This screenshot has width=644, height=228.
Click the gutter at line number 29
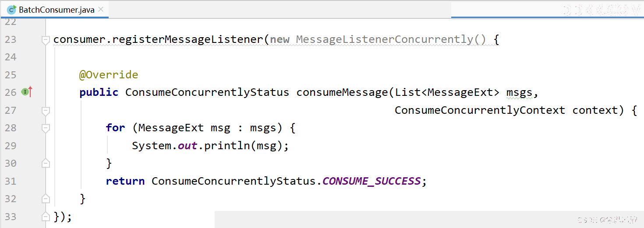11,145
